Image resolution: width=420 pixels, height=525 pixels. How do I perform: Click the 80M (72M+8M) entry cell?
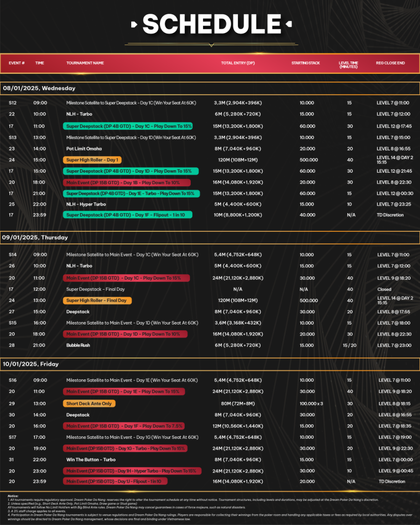238,404
